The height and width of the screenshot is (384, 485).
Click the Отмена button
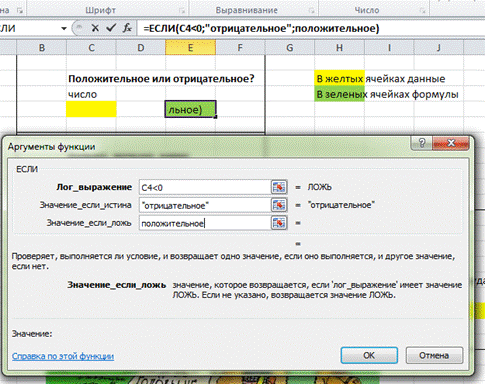(434, 355)
